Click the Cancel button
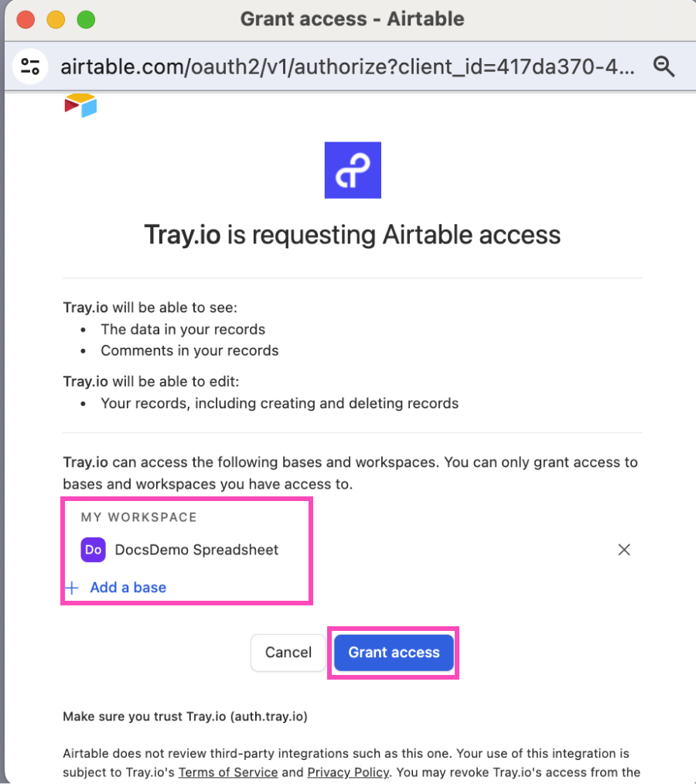Image resolution: width=696 pixels, height=784 pixels. 288,653
